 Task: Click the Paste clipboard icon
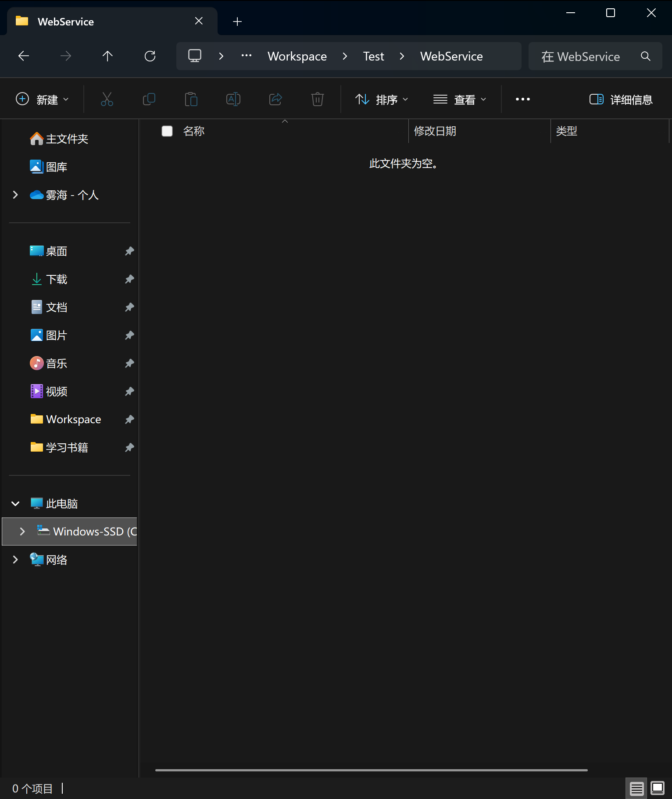191,99
